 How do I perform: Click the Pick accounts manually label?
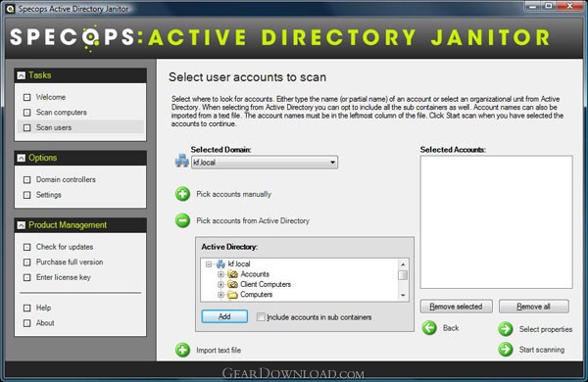pyautogui.click(x=233, y=194)
